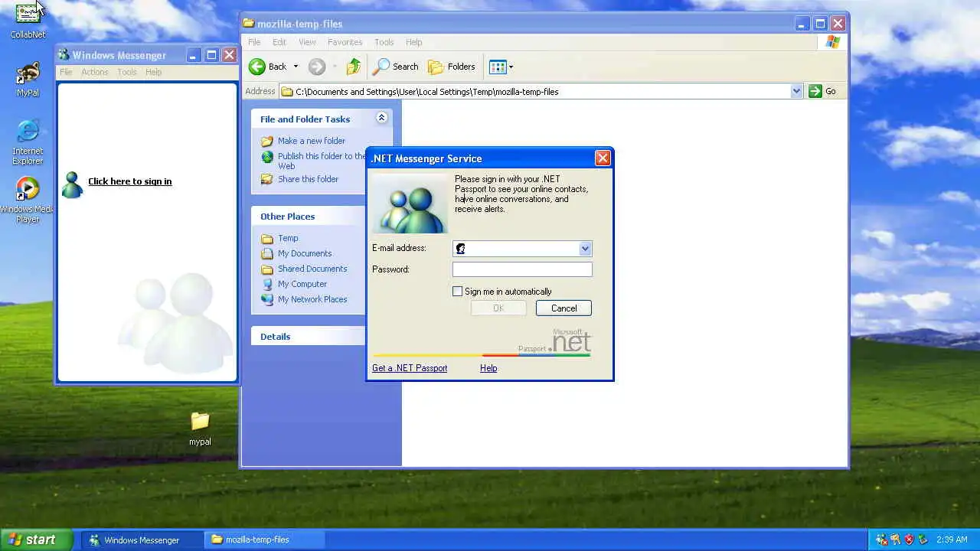This screenshot has height=551, width=980.
Task: Close the .NET Messenger Service dialog
Action: [603, 158]
